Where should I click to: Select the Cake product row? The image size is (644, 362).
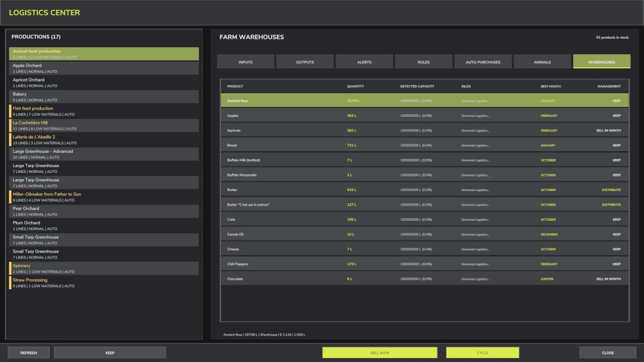pyautogui.click(x=425, y=219)
